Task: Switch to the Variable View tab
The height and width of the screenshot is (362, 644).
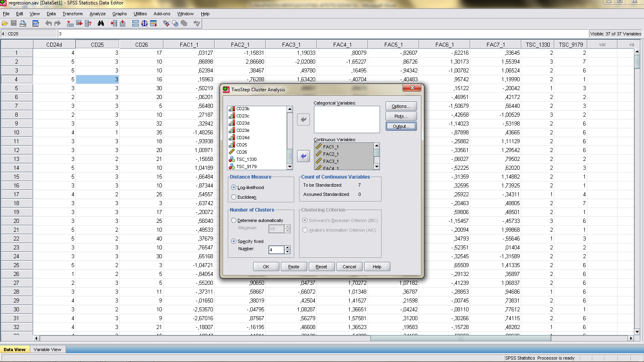Action: pyautogui.click(x=47, y=350)
